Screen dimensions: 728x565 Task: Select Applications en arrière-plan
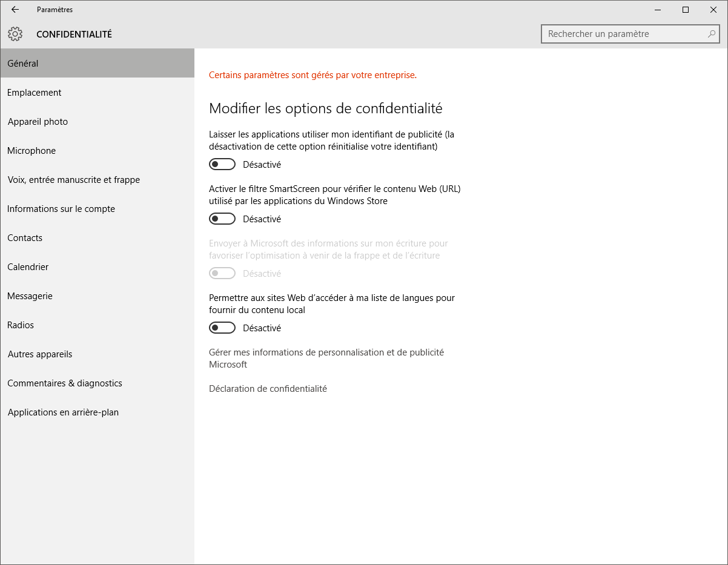click(63, 412)
